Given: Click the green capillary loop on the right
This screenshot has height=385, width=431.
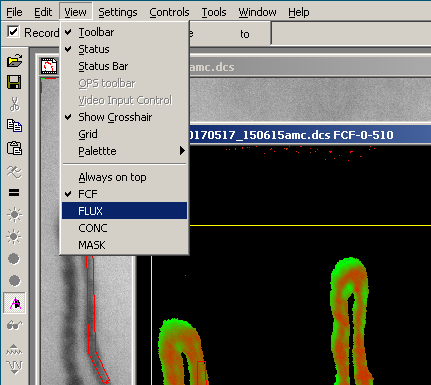Looking at the screenshot, I should point(350,320).
